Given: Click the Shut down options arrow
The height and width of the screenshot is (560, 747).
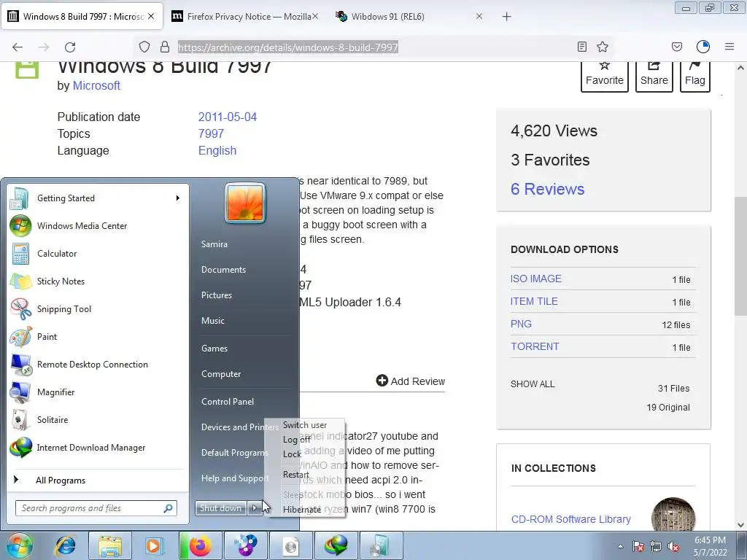Looking at the screenshot, I should coord(255,508).
